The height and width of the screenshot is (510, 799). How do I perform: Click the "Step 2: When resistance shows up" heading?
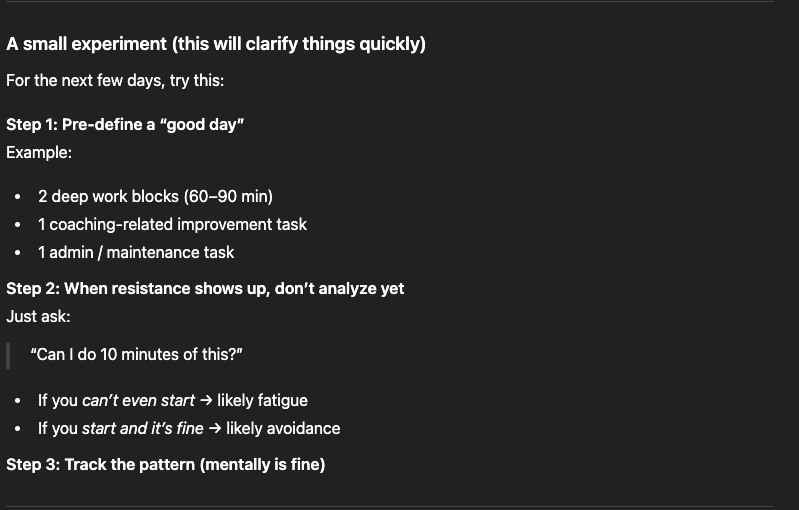(x=205, y=289)
